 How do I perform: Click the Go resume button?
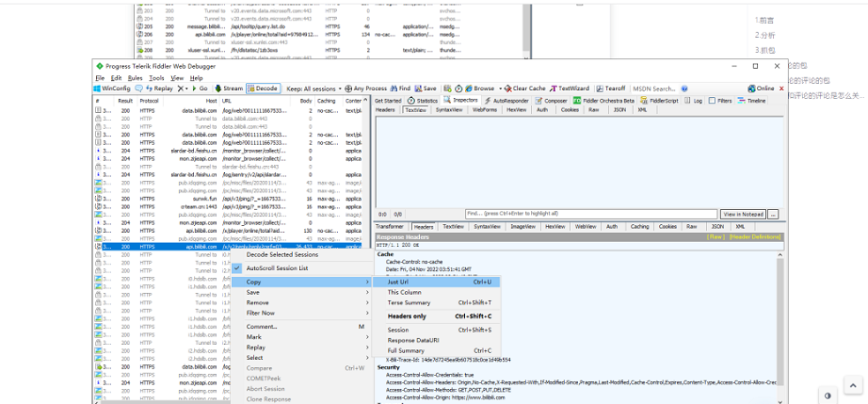[200, 89]
